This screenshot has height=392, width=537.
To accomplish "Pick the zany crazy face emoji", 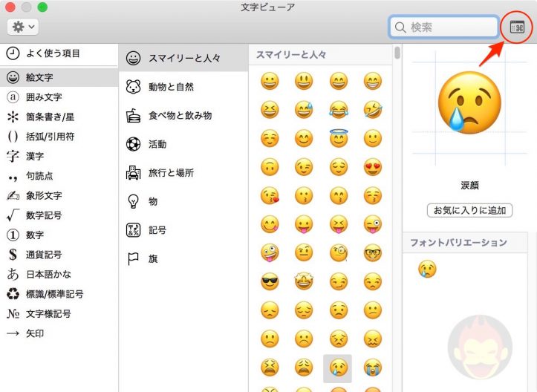I will 270,253.
